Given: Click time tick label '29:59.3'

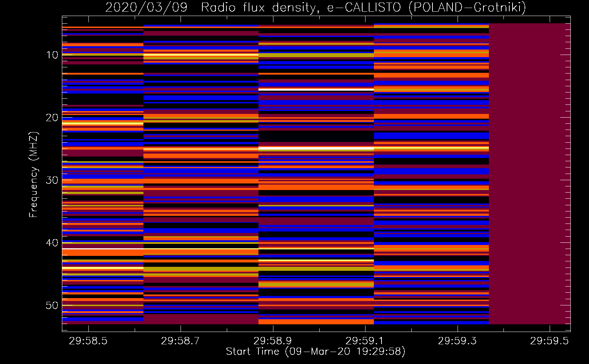Looking at the screenshot, I should 457,341.
